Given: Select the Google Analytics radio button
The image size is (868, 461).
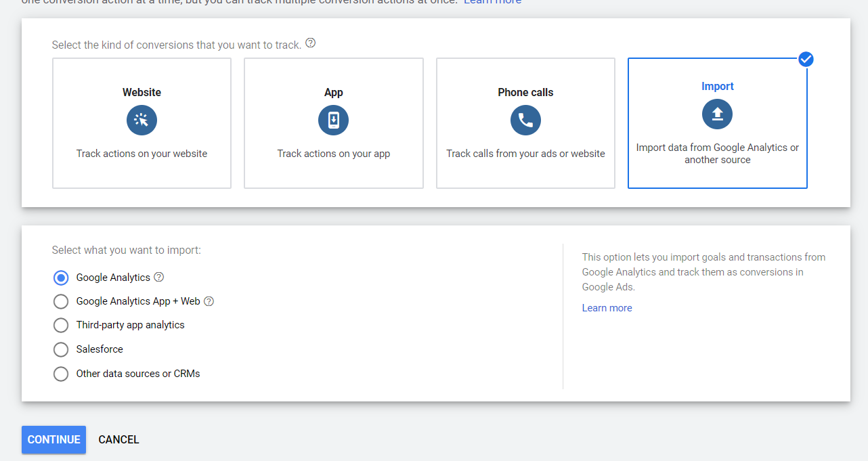Looking at the screenshot, I should tap(61, 278).
